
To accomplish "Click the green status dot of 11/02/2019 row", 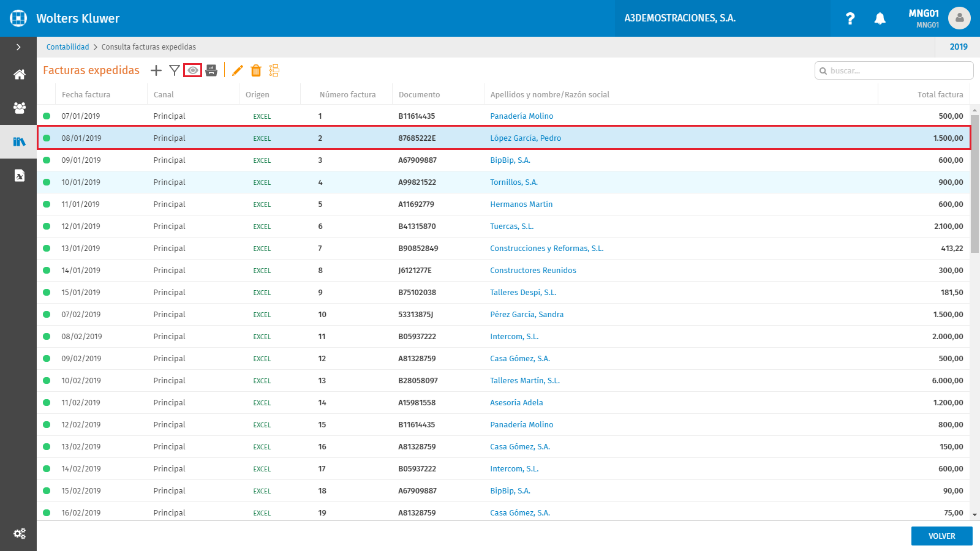I will pyautogui.click(x=47, y=402).
